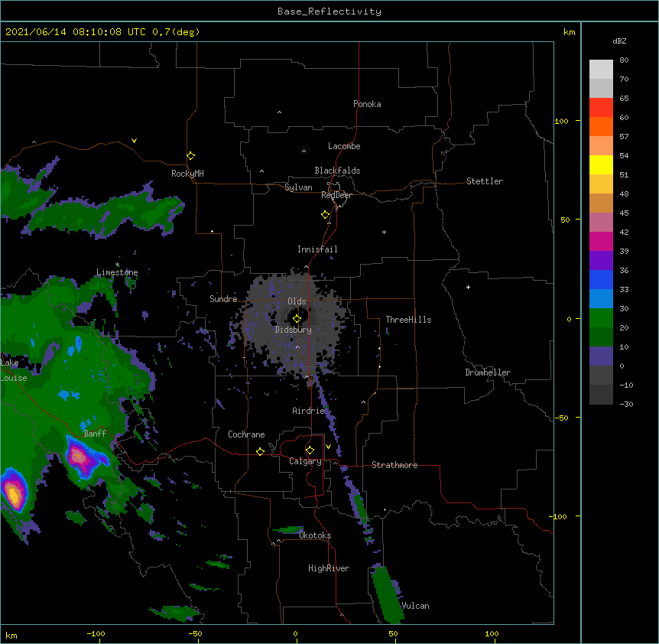The height and width of the screenshot is (644, 659).
Task: Select the light gray 70-80 dBZ legend swatch
Action: click(x=601, y=69)
